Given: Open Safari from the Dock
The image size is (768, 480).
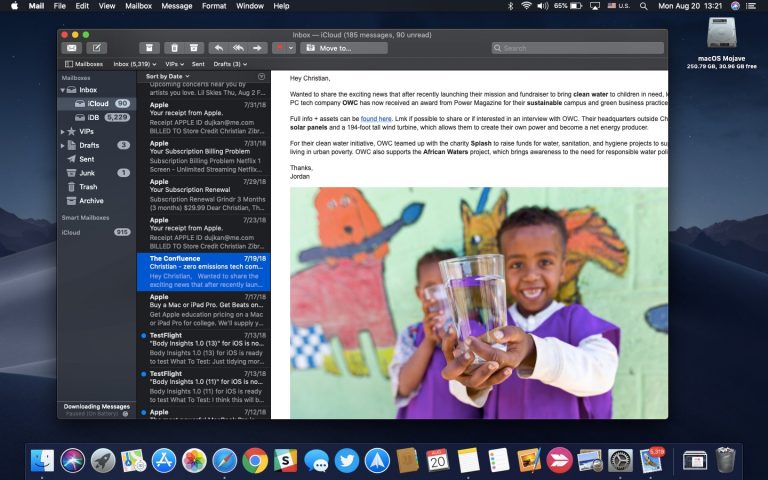Looking at the screenshot, I should coord(225,460).
